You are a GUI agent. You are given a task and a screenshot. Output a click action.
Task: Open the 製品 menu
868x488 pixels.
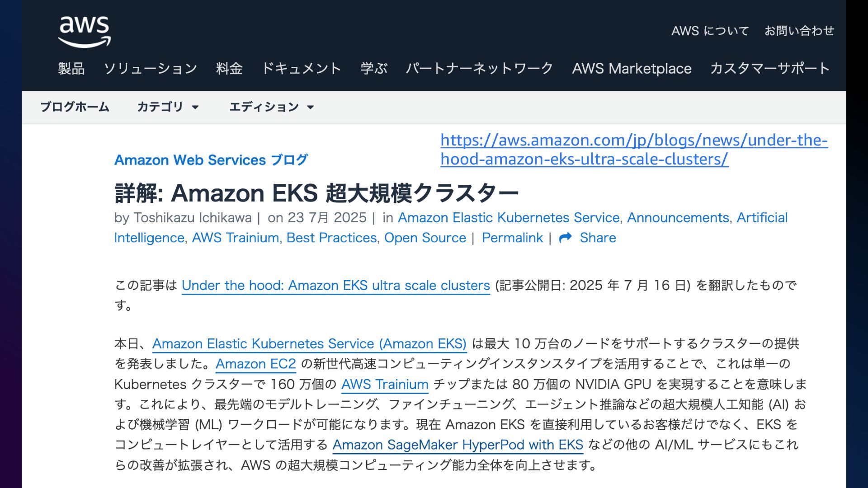[71, 69]
